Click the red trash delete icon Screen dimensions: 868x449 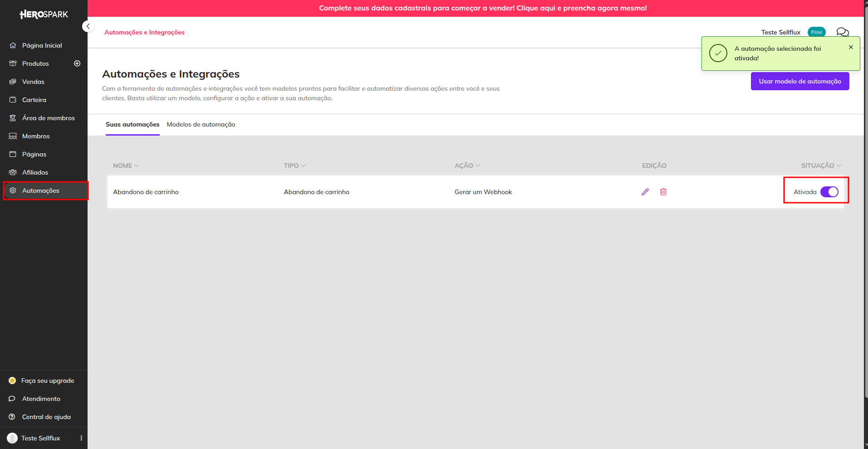point(663,192)
